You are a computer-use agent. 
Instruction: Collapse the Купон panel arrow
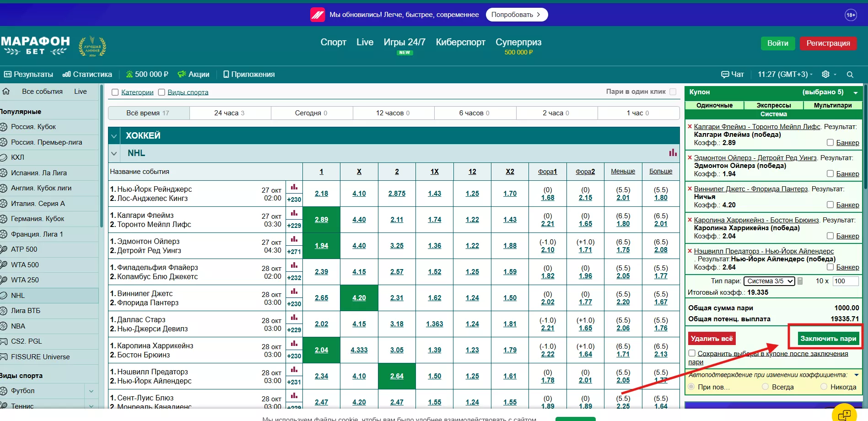[x=855, y=92]
